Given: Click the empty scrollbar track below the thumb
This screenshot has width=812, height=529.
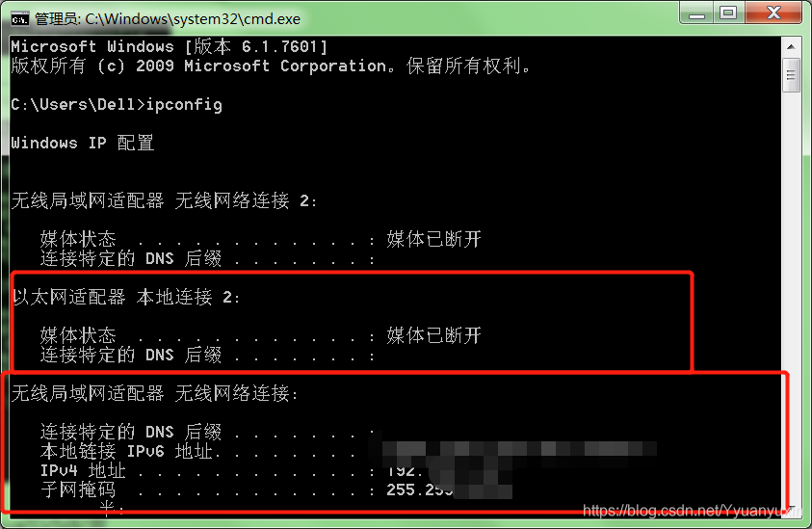Looking at the screenshot, I should (791, 295).
